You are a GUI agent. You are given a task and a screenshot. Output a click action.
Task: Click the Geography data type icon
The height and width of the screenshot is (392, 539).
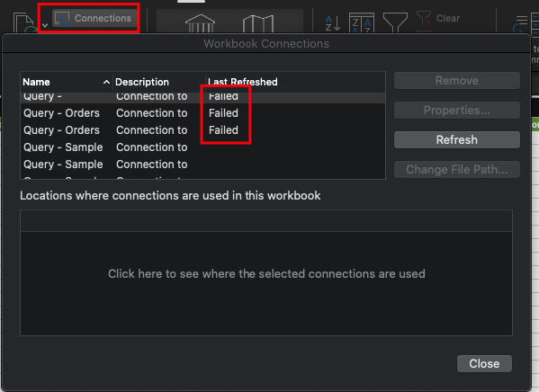pos(258,23)
